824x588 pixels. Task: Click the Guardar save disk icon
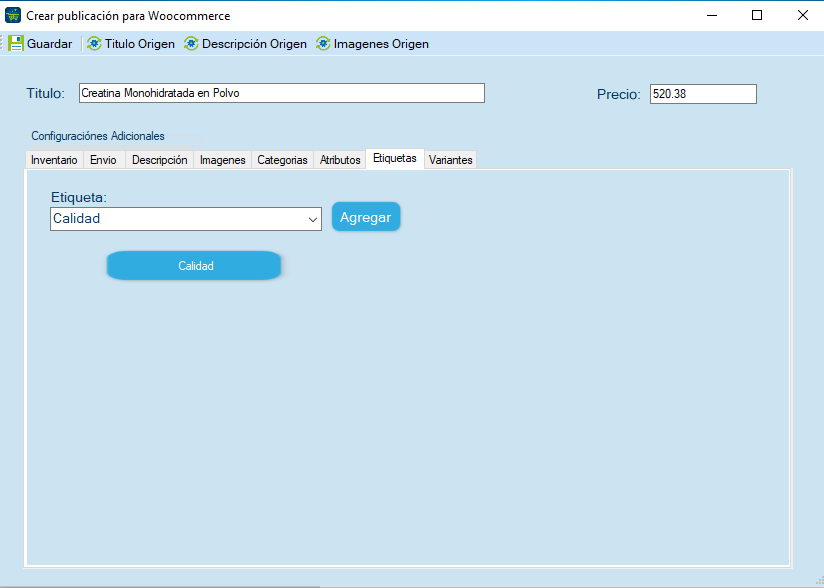click(x=16, y=44)
